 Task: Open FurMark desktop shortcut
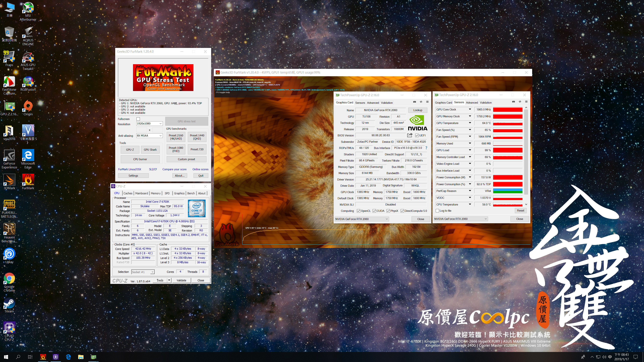tap(28, 182)
